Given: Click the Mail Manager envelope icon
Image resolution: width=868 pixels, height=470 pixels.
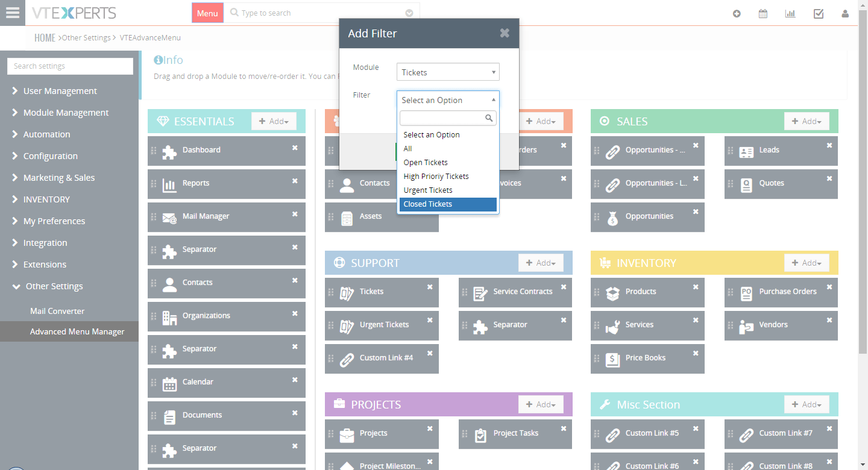Looking at the screenshot, I should click(169, 217).
